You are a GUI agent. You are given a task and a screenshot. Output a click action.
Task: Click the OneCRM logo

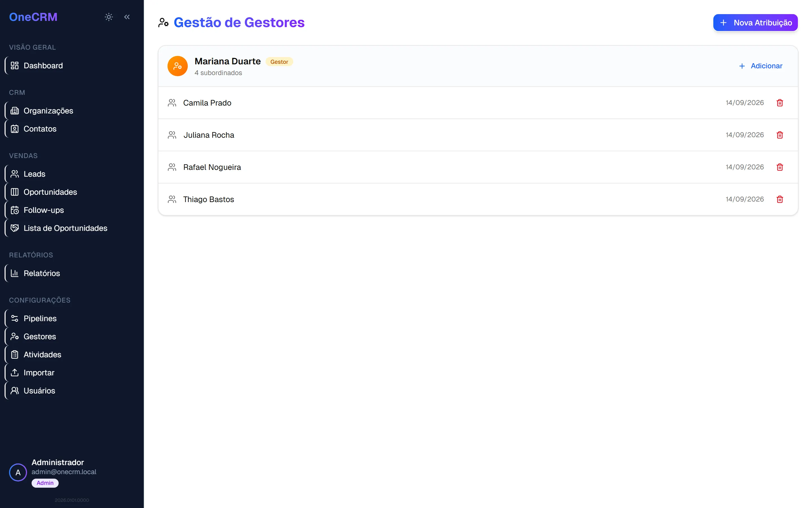pyautogui.click(x=33, y=17)
